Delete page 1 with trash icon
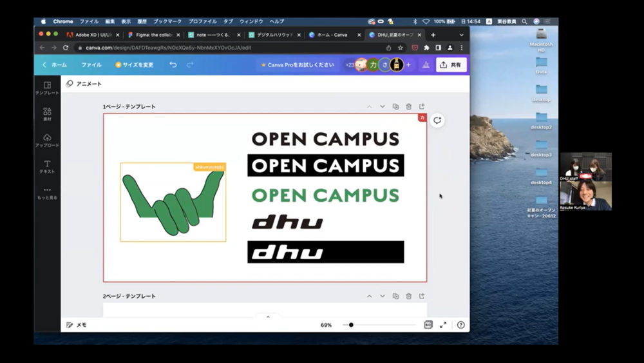The width and height of the screenshot is (644, 363). coord(409,106)
